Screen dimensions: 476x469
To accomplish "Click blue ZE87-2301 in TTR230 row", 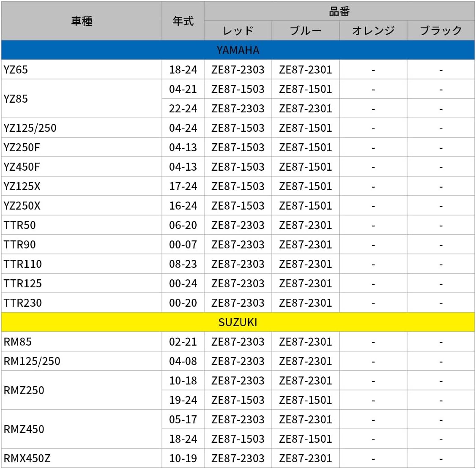I will pos(305,303).
